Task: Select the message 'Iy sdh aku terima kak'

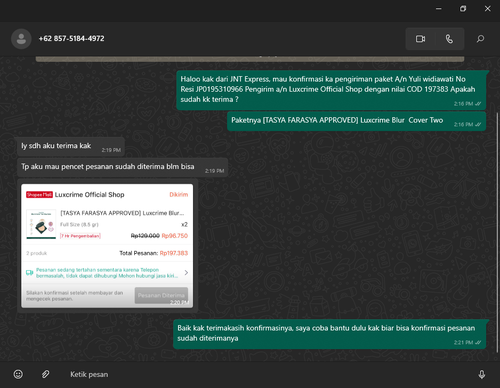Action: click(71, 147)
